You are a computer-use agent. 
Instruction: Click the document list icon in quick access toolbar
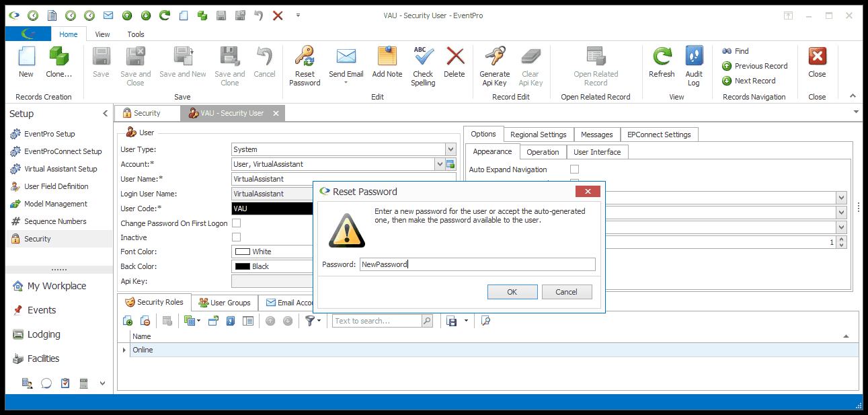point(52,15)
